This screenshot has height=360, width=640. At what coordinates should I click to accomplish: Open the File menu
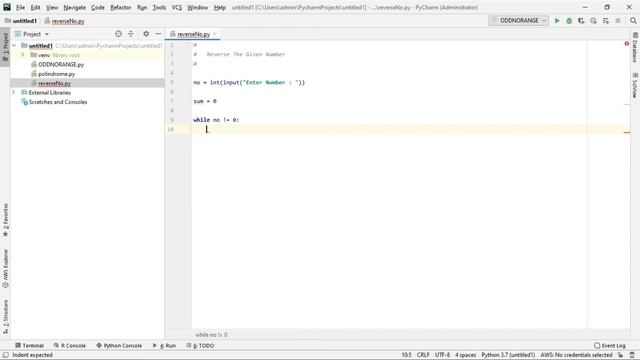coord(20,7)
